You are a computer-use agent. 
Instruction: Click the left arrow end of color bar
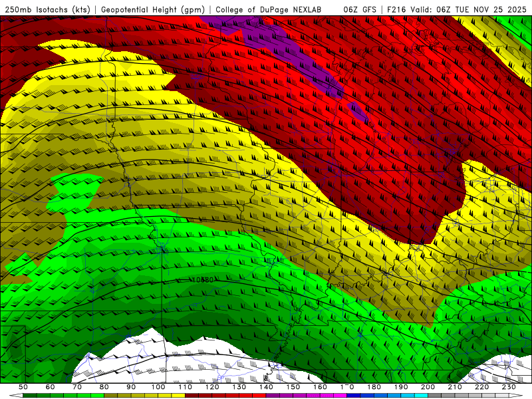coord(16,396)
